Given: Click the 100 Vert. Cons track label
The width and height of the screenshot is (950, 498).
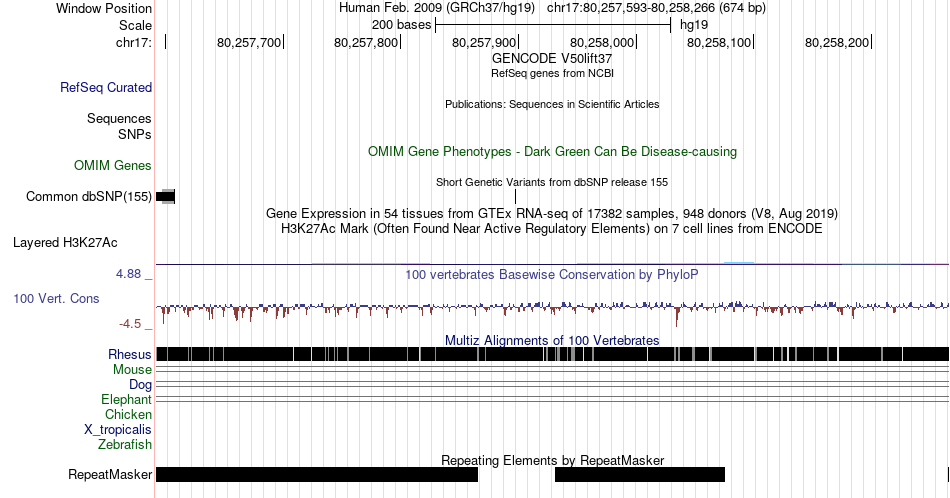Looking at the screenshot, I should 56,298.
